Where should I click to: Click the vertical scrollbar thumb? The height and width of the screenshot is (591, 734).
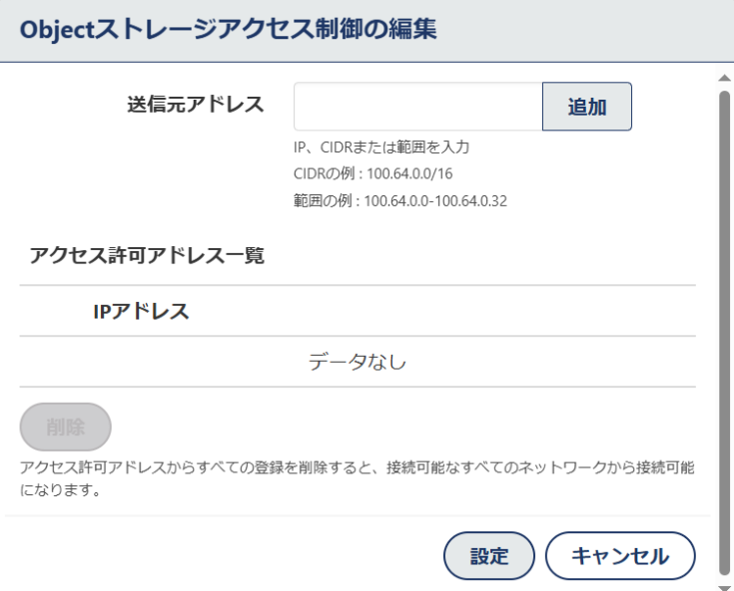[724, 334]
